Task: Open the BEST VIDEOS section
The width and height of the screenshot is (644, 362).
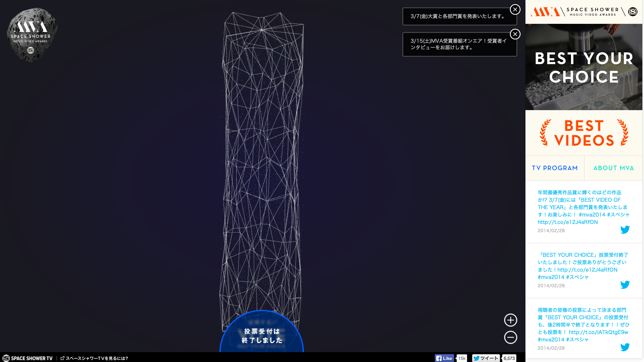Action: 584,133
